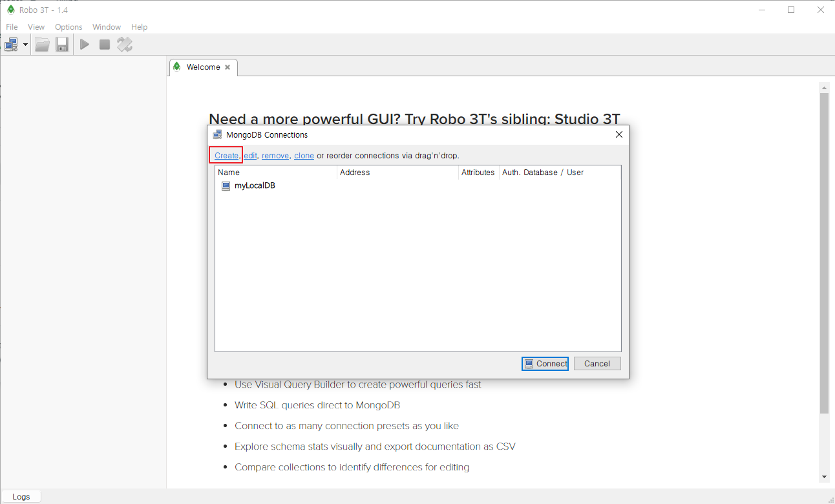Click the Cancel button

tap(597, 364)
